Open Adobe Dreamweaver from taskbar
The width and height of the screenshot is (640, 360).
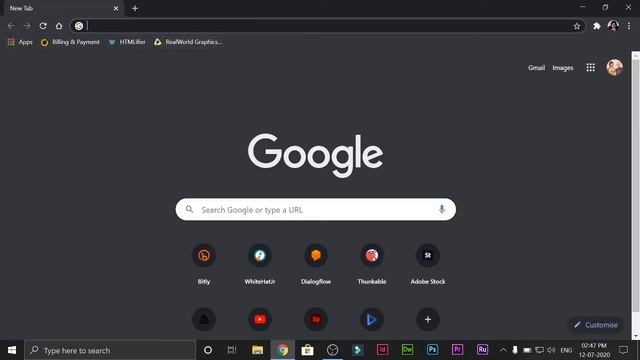tap(407, 350)
